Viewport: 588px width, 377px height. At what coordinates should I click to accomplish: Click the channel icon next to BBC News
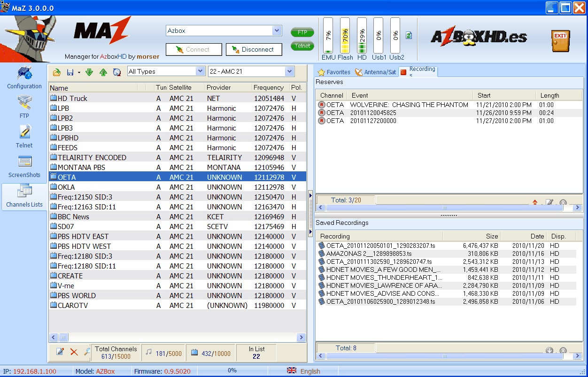[x=54, y=217]
